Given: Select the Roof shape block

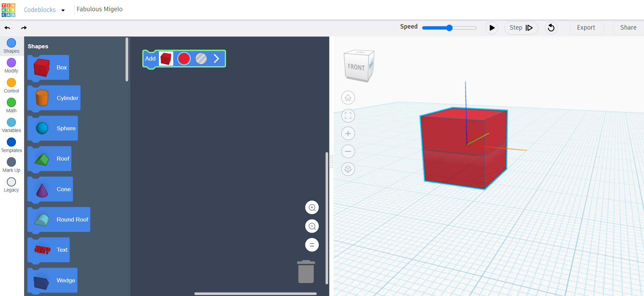Looking at the screenshot, I should click(50, 159).
